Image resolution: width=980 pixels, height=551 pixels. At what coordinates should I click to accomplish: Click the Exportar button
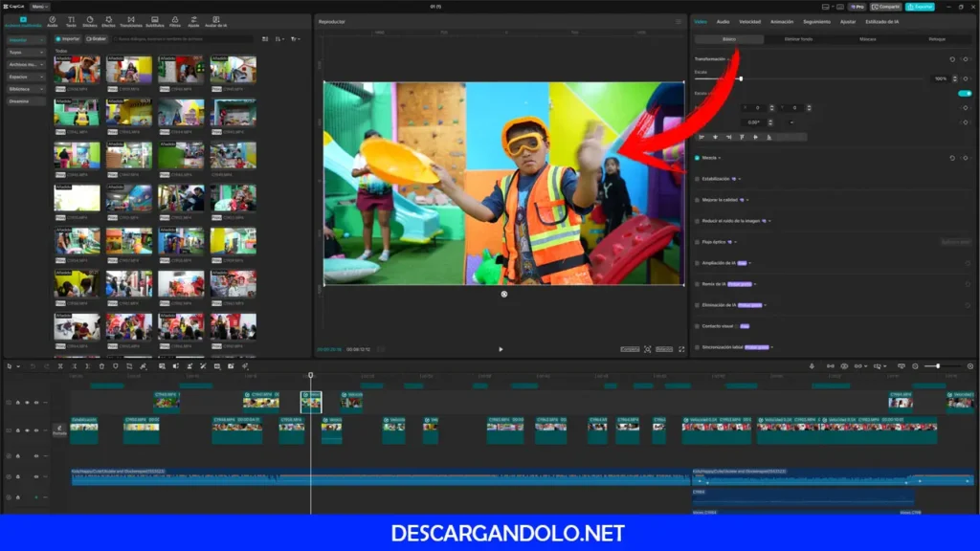(x=920, y=7)
